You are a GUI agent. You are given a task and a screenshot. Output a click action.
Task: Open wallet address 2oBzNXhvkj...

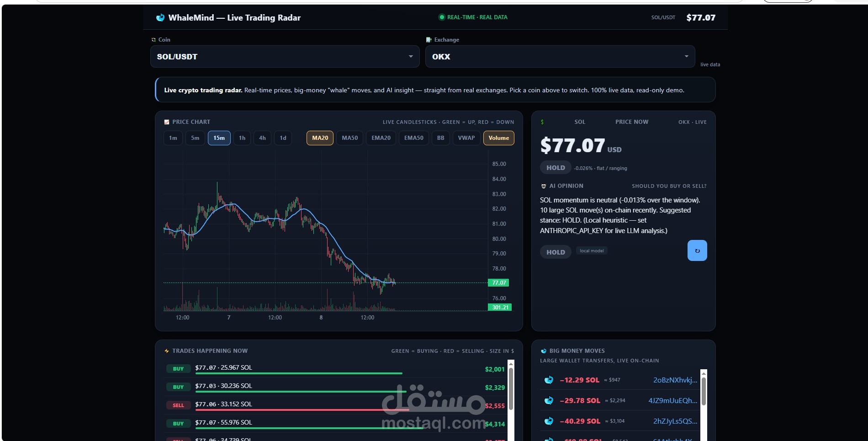675,380
